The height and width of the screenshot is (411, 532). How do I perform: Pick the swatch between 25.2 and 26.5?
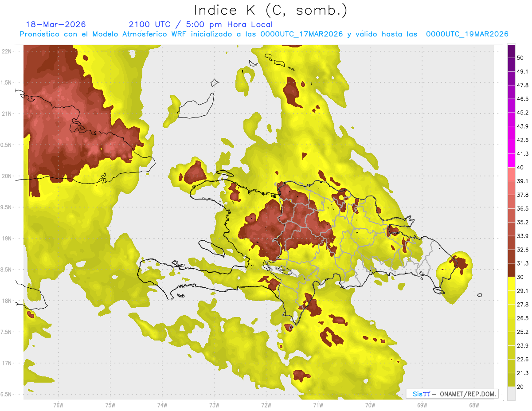point(512,325)
